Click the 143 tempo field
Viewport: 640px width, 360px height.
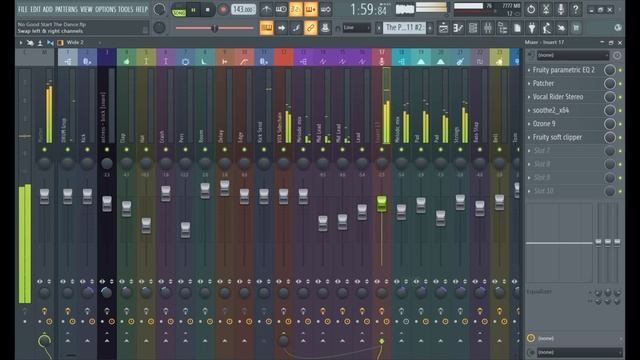[x=243, y=9]
